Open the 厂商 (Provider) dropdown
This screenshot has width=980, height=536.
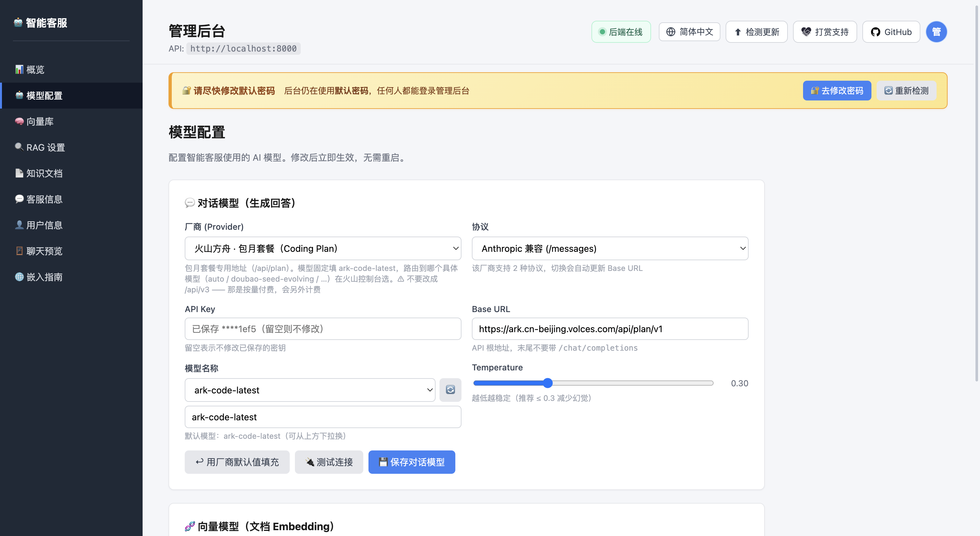pos(322,249)
